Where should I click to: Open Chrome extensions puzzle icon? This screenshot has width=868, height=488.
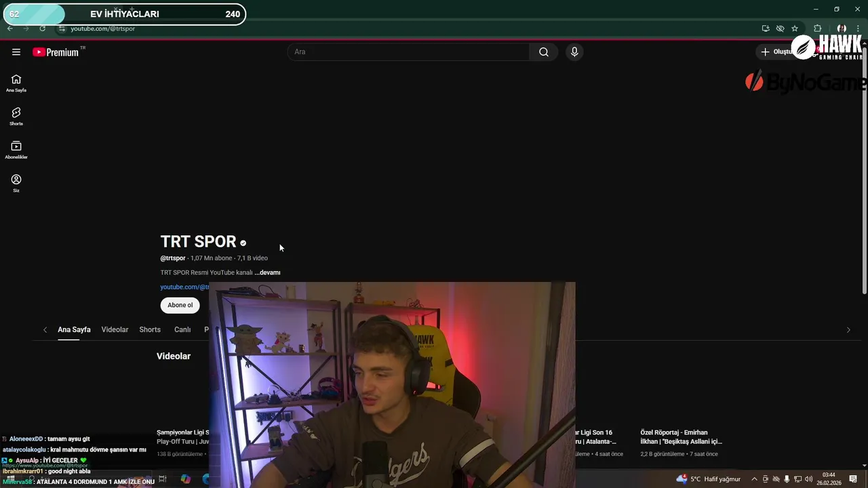(x=818, y=28)
